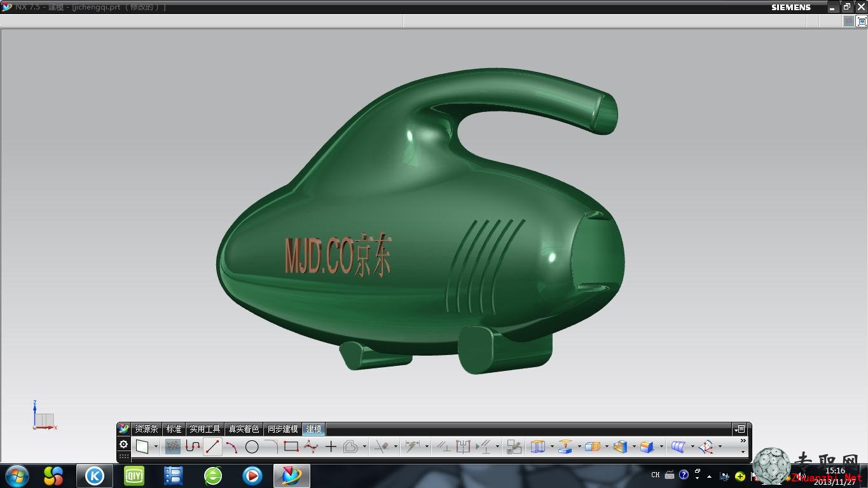Select the Show Constraints tool with the green arrow
The height and width of the screenshot is (488, 868).
(x=483, y=447)
